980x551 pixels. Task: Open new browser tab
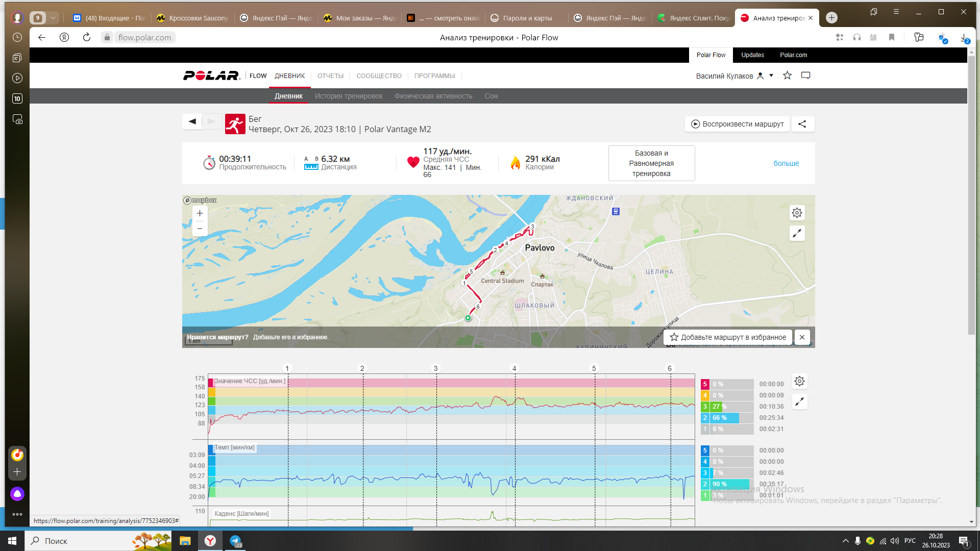(832, 18)
